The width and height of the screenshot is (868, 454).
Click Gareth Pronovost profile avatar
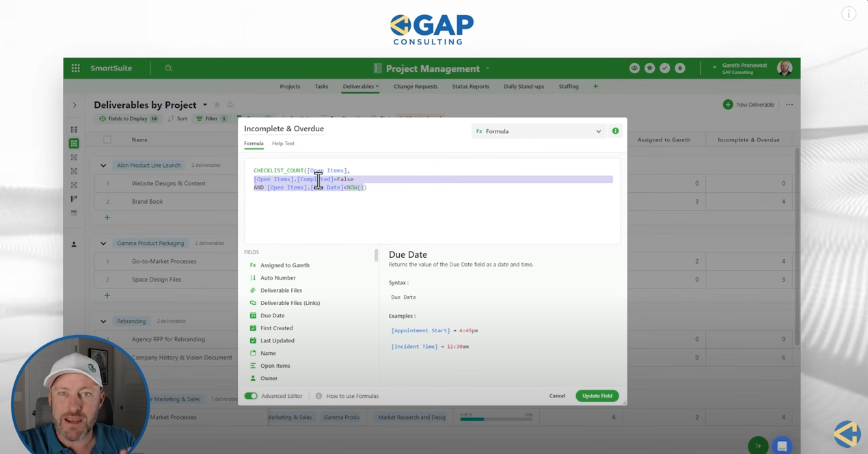point(785,68)
